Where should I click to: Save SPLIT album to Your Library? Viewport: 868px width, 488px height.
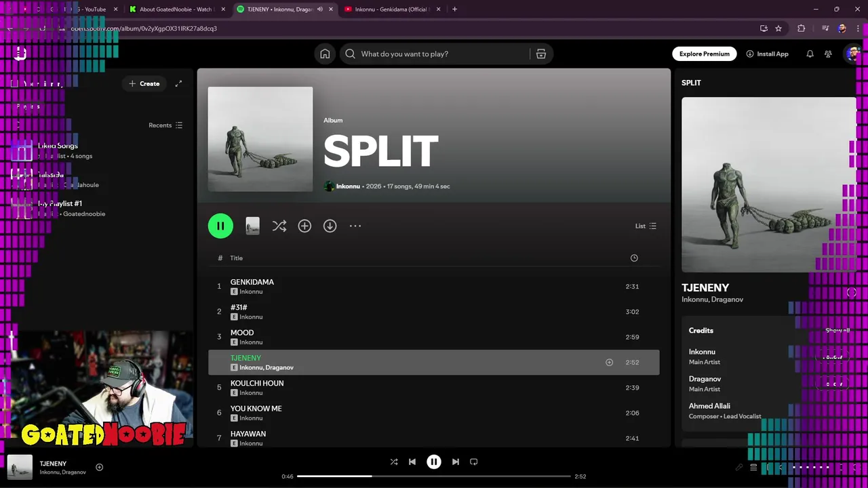pos(304,226)
